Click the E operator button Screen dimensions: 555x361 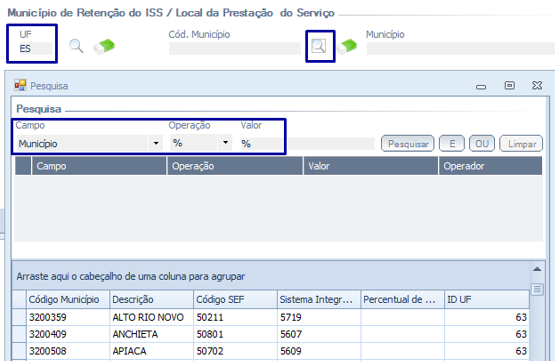pos(452,144)
